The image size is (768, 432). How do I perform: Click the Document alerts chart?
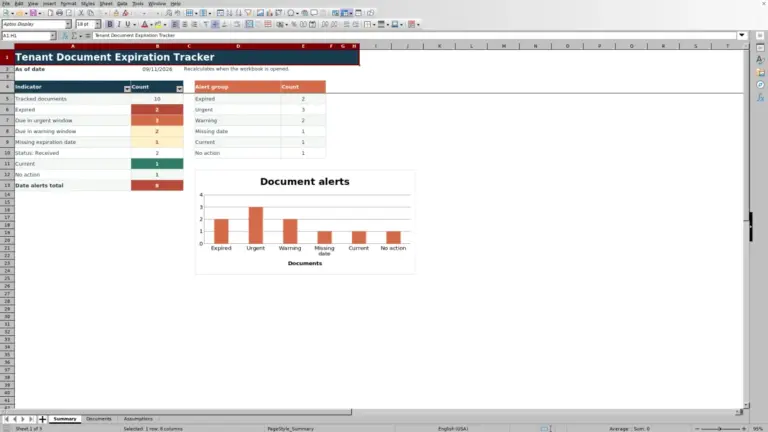tap(305, 222)
